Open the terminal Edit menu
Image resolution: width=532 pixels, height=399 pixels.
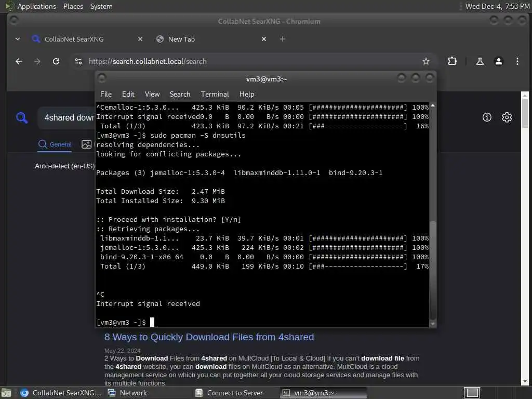[x=128, y=95]
